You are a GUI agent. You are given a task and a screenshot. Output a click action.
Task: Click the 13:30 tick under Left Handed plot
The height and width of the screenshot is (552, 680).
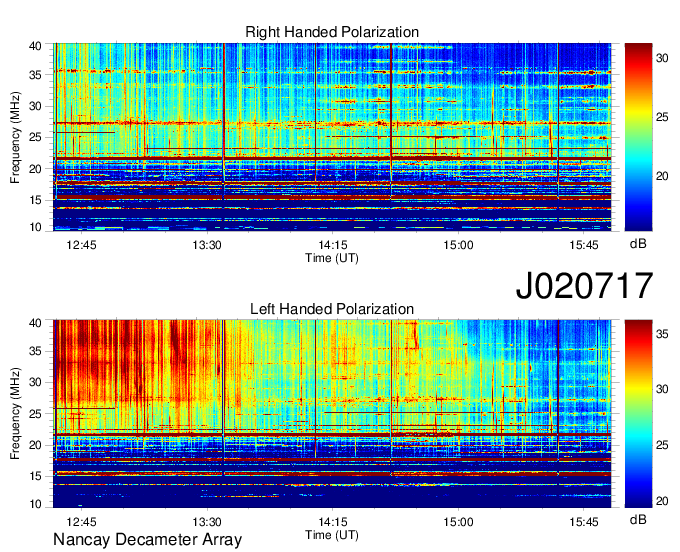click(207, 522)
